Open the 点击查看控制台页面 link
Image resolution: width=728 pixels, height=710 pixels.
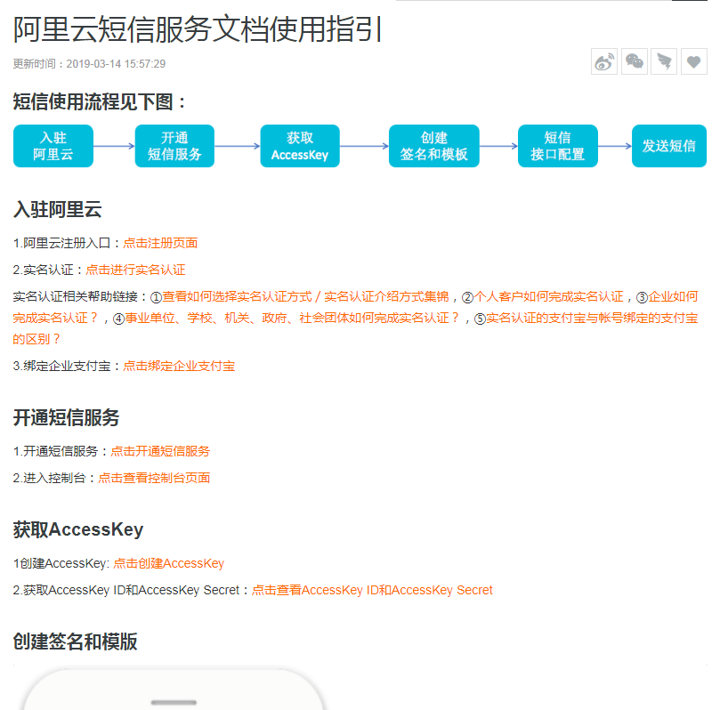154,478
